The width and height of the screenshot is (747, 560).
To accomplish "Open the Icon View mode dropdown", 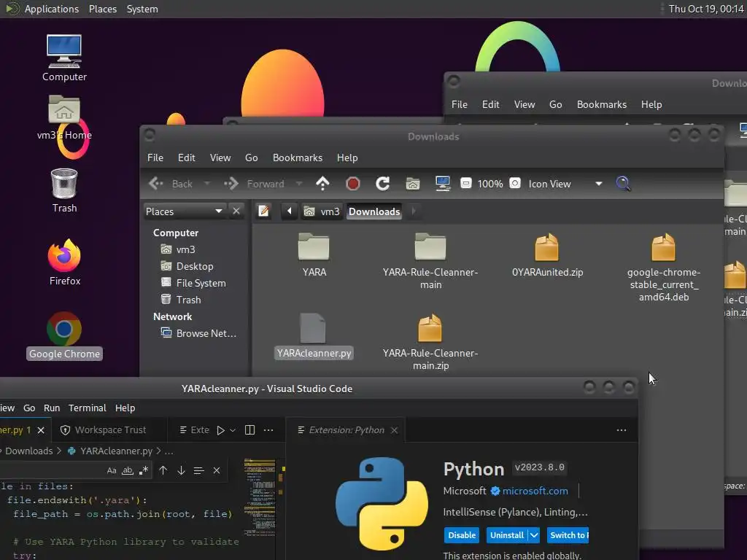I will click(x=565, y=184).
